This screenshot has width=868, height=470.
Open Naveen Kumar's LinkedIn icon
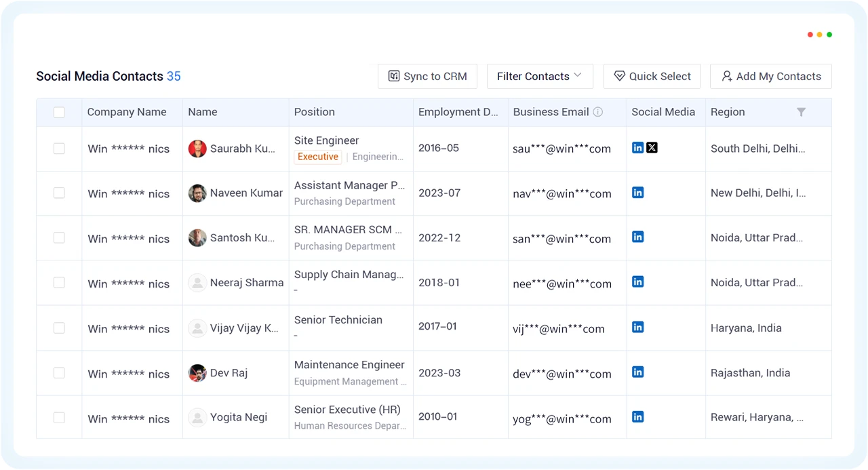click(x=637, y=193)
